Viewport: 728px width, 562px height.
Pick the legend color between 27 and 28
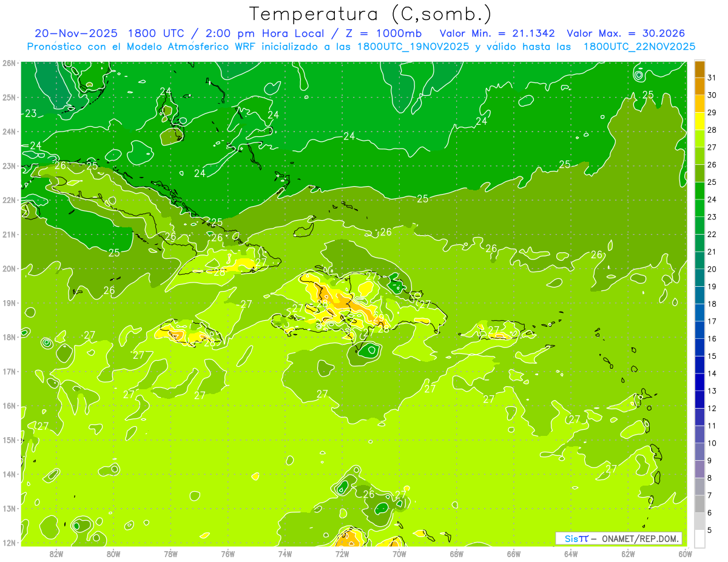(x=700, y=139)
